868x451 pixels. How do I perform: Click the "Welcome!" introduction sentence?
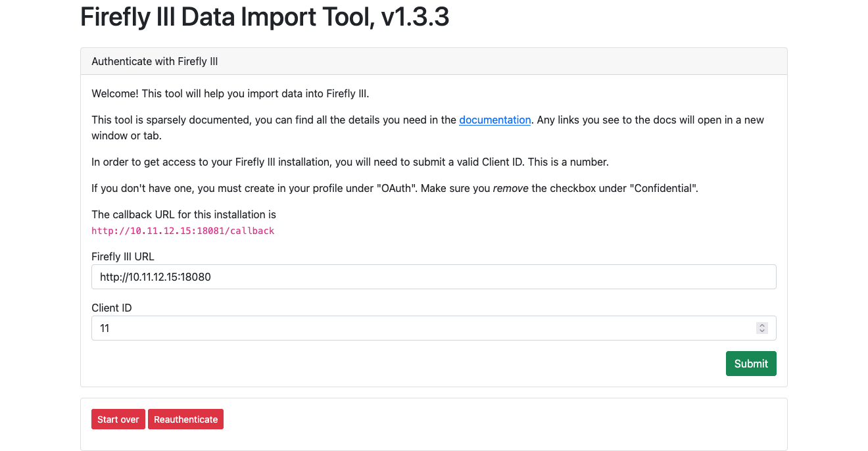pyautogui.click(x=230, y=93)
